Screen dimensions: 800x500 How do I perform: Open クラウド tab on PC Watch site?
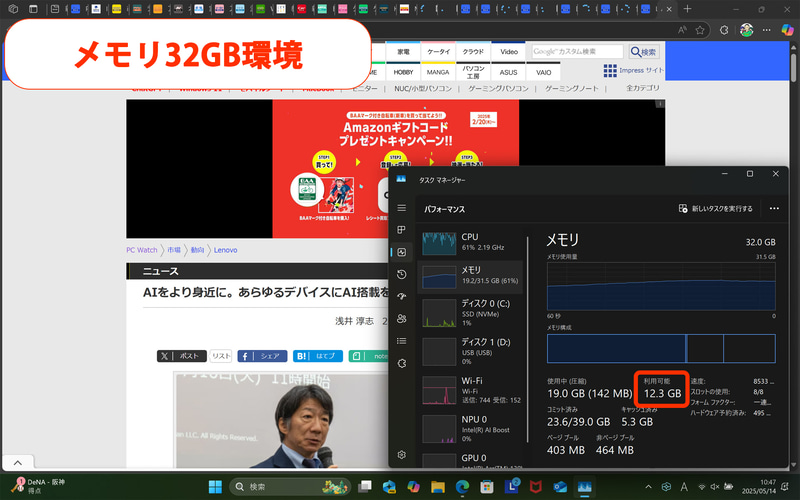tap(473, 52)
